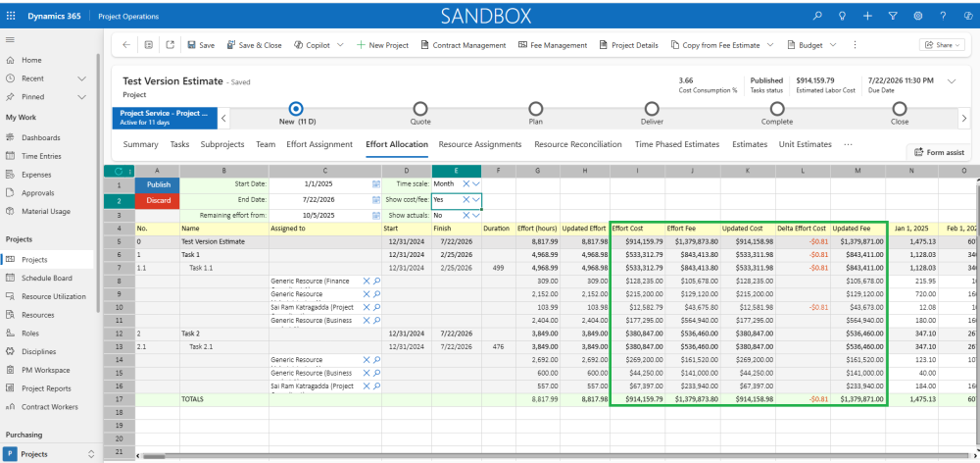Open Fee Management
The height and width of the screenshot is (463, 980).
[553, 45]
